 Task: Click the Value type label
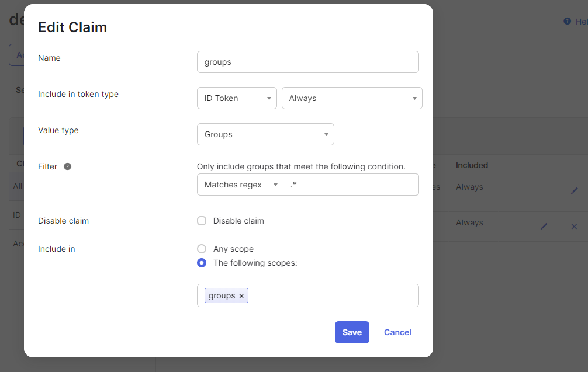pos(58,130)
